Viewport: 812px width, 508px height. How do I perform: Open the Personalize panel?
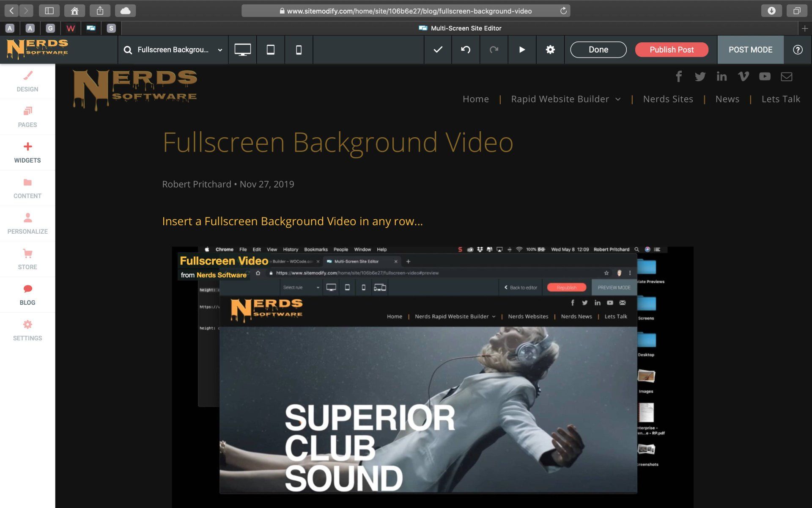27,224
